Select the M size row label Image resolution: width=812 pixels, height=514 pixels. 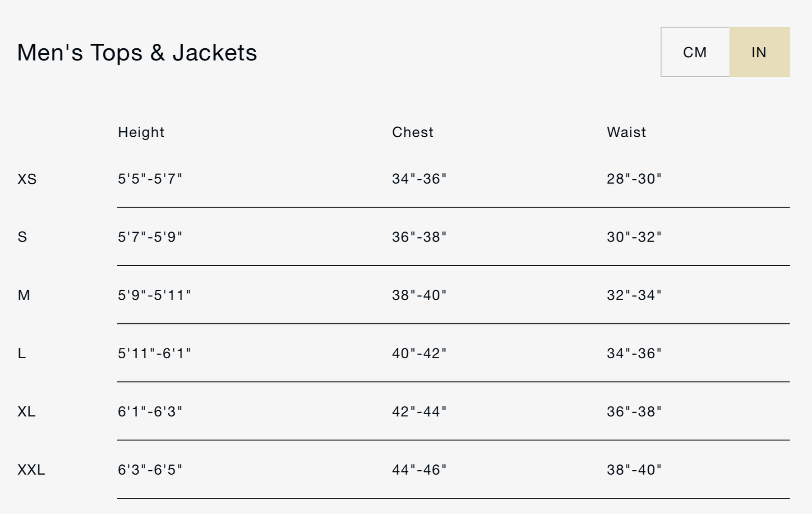(24, 295)
